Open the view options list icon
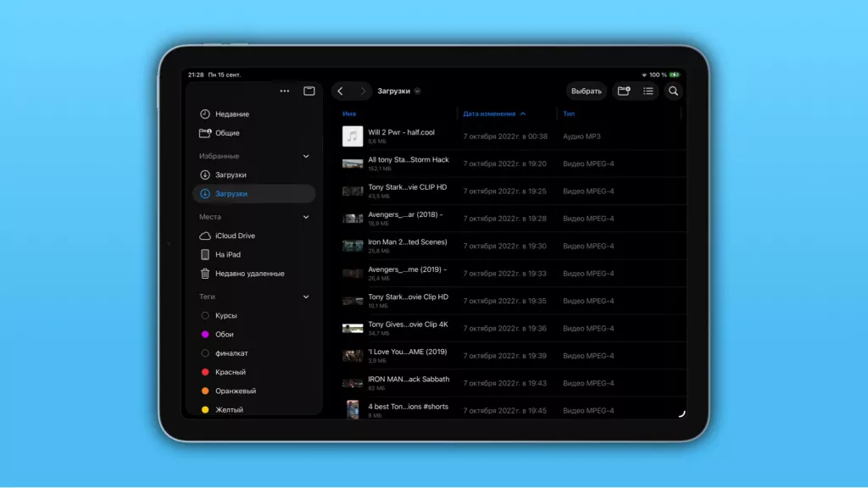 648,91
